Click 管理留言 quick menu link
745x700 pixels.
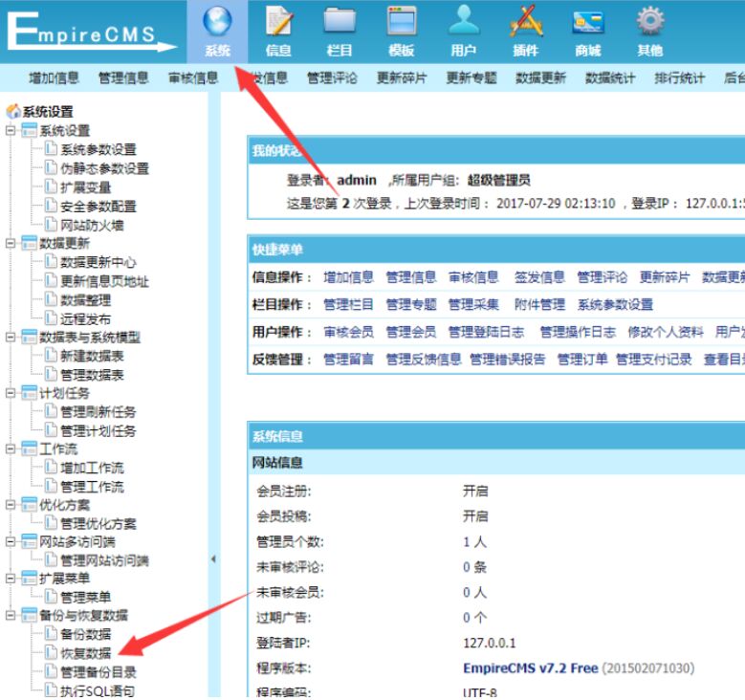point(349,360)
